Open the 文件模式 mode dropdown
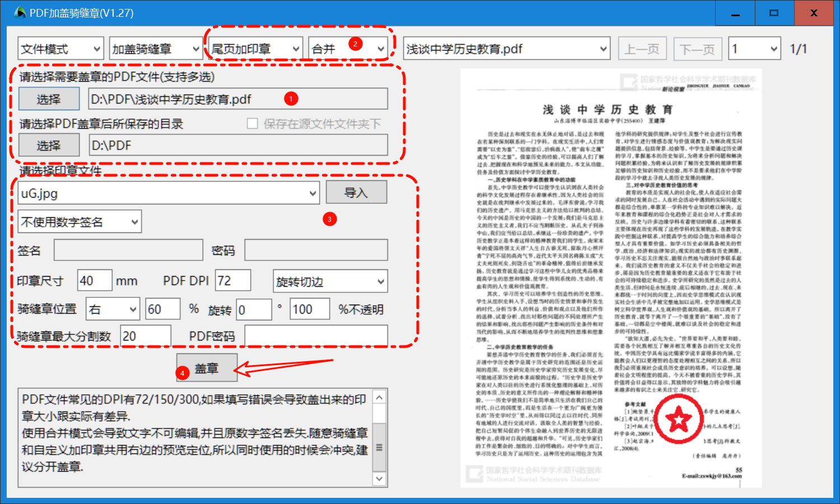The image size is (840, 504). point(60,49)
